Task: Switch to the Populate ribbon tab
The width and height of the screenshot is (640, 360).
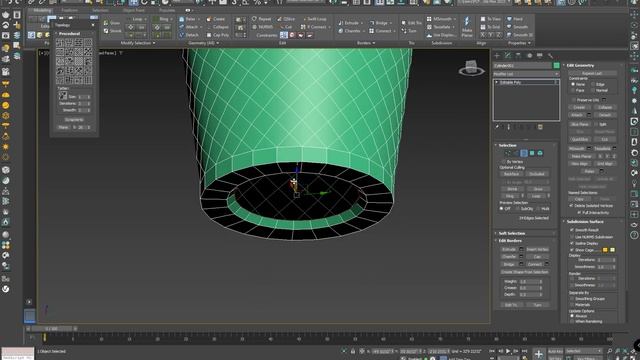Action: [x=167, y=10]
